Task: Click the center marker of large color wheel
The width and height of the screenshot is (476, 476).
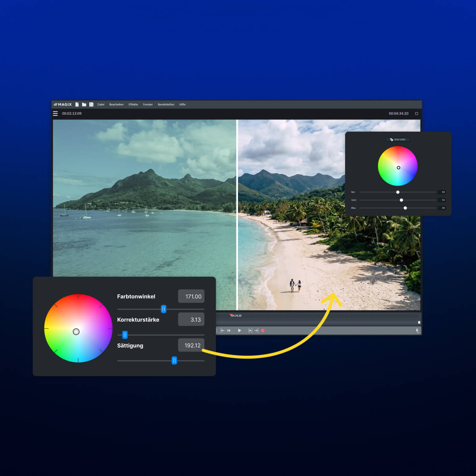Action: pyautogui.click(x=76, y=332)
